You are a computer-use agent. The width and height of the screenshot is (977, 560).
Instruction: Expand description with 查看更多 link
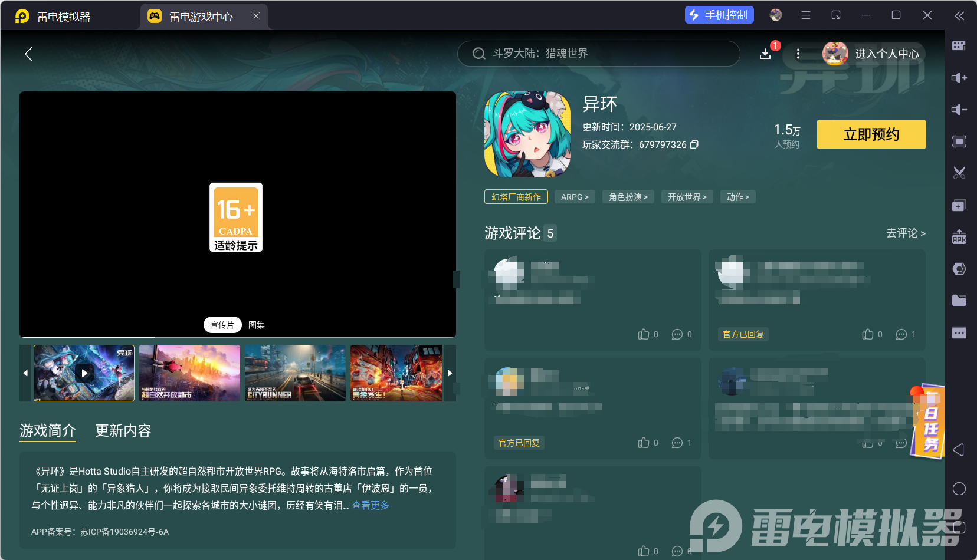[x=371, y=505]
